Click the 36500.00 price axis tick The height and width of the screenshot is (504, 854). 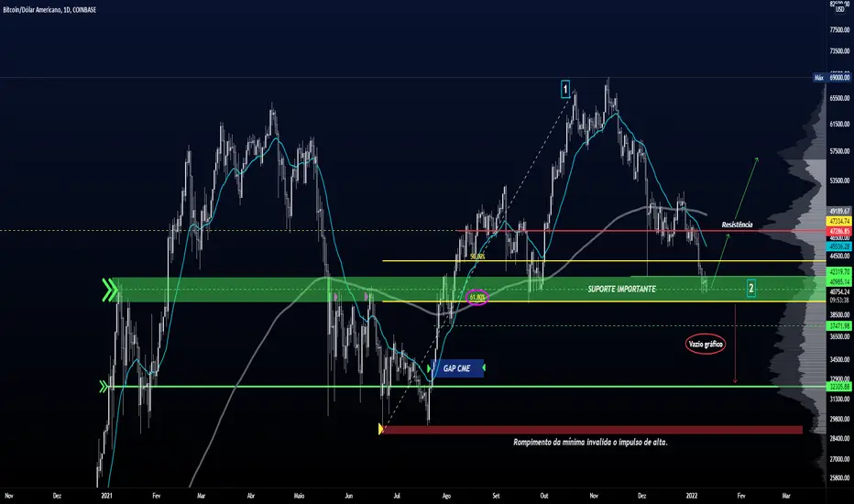[839, 337]
